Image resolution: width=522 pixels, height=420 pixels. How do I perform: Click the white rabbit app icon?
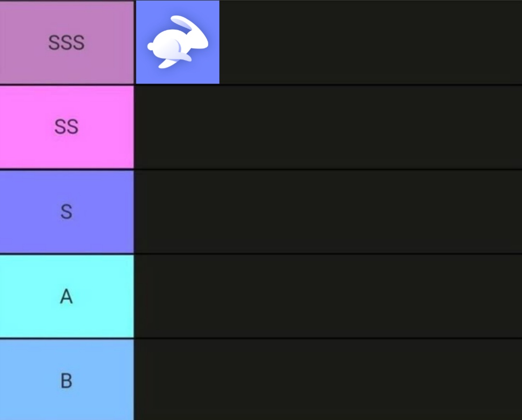(177, 42)
